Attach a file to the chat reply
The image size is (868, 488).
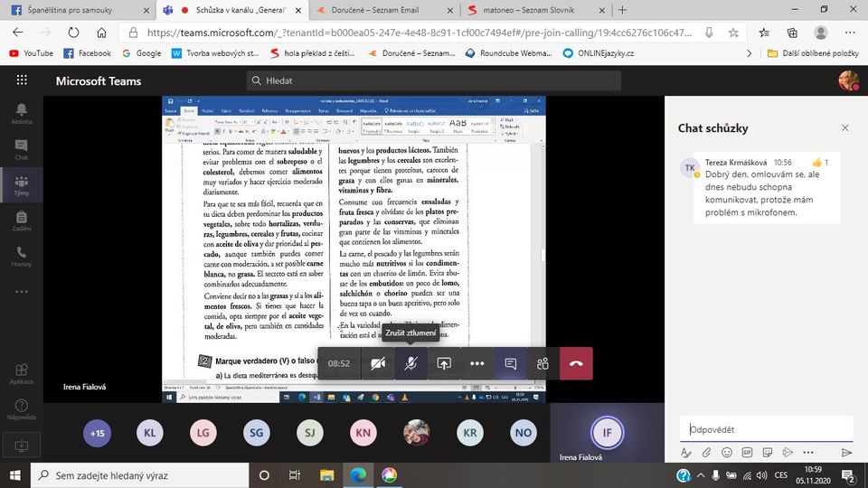pos(706,452)
